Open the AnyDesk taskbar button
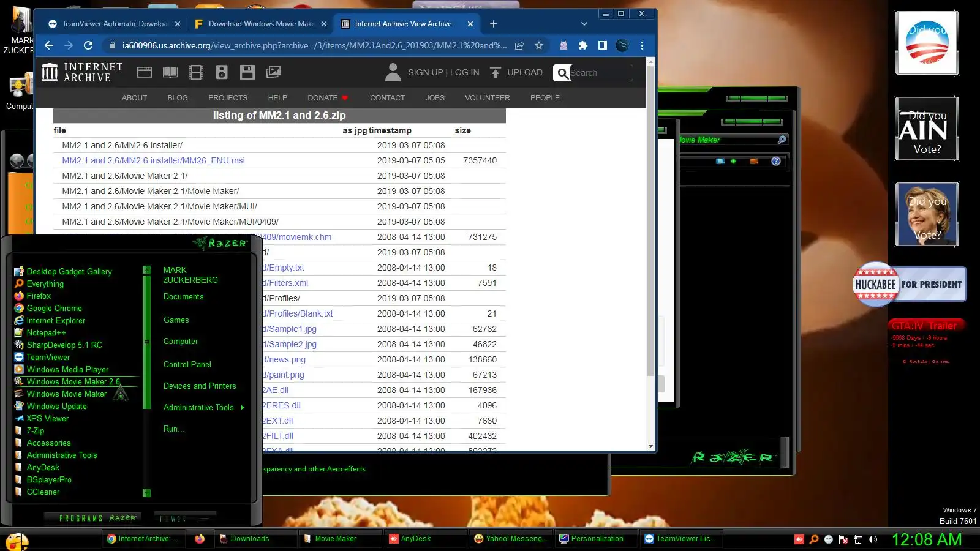The image size is (980, 551). click(426, 539)
